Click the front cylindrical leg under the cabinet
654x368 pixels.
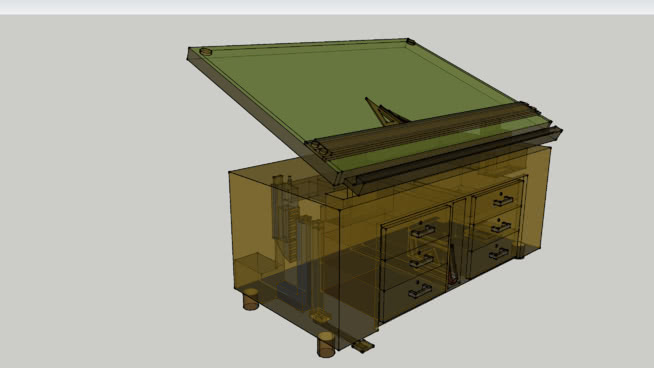326,345
